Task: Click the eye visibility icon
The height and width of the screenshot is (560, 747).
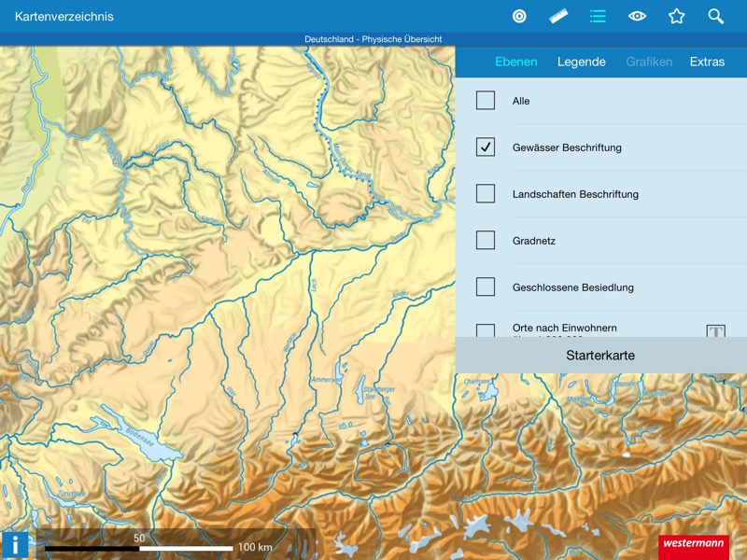Action: (x=638, y=16)
